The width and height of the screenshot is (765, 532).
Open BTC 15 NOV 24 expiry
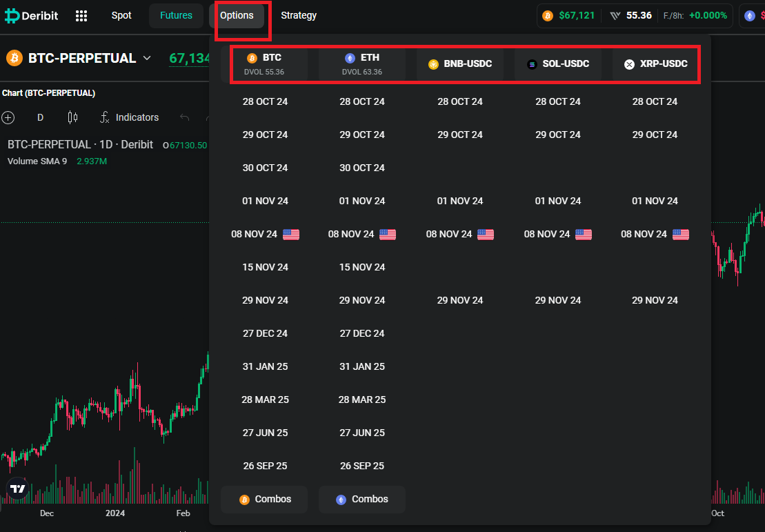265,268
